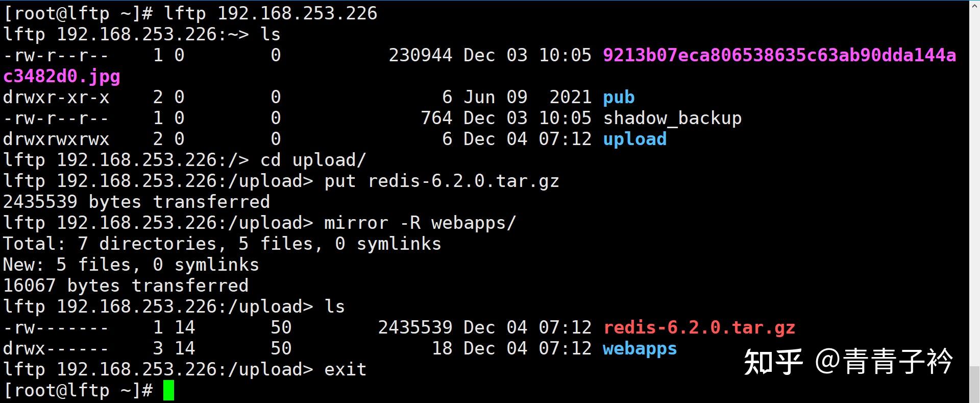
Task: Click permissions 'drwx------' of webapps row
Action: coord(56,349)
